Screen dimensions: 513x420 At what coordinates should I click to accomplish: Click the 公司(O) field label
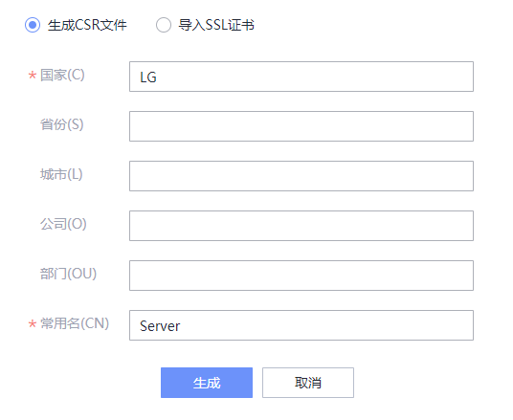[63, 224]
